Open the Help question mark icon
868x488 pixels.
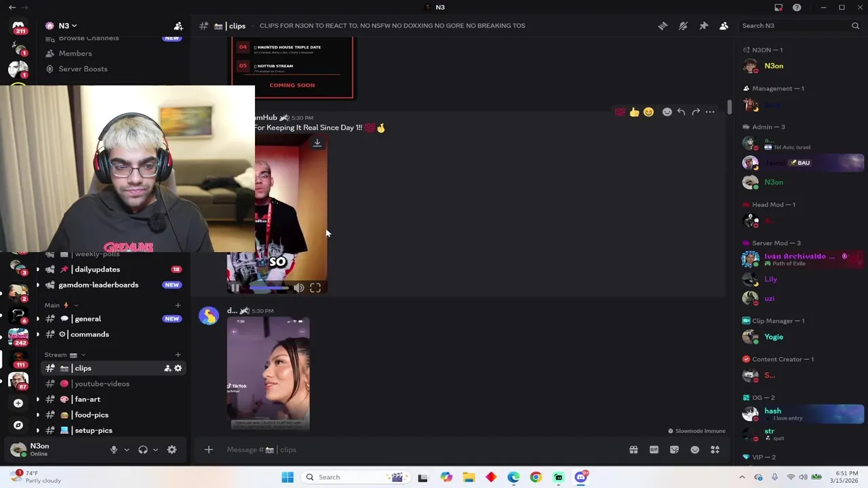click(x=797, y=7)
